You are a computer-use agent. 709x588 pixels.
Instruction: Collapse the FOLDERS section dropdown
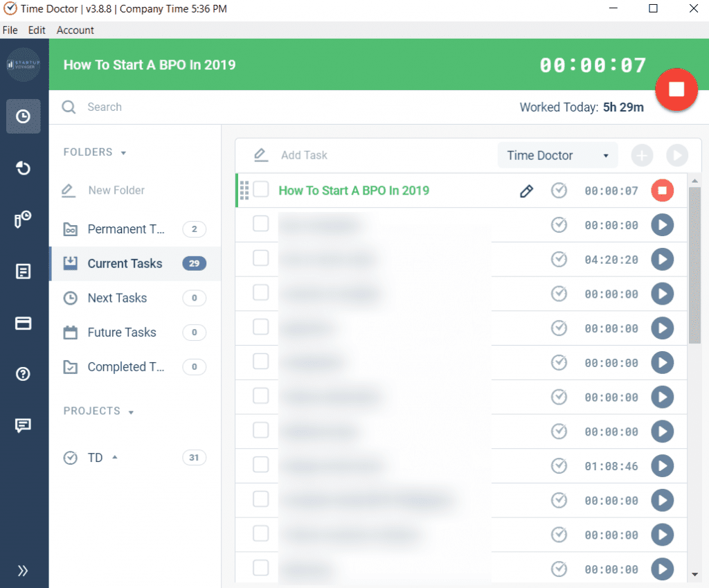point(124,152)
